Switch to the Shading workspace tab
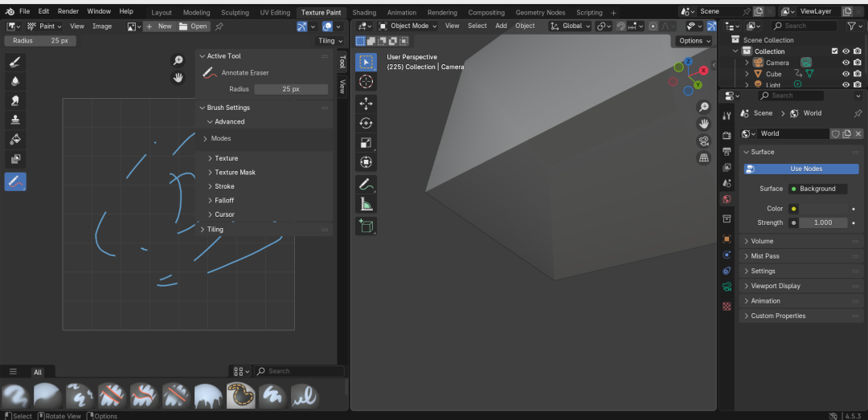 (364, 12)
